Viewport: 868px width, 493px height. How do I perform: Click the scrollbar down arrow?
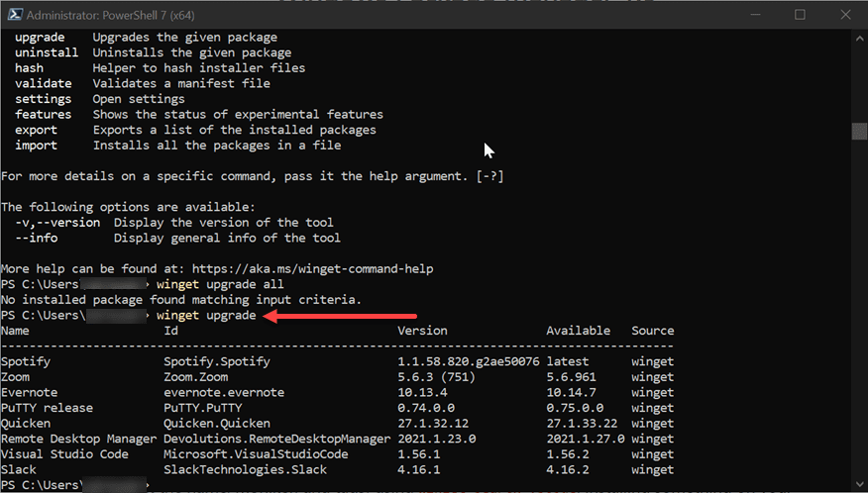point(859,484)
